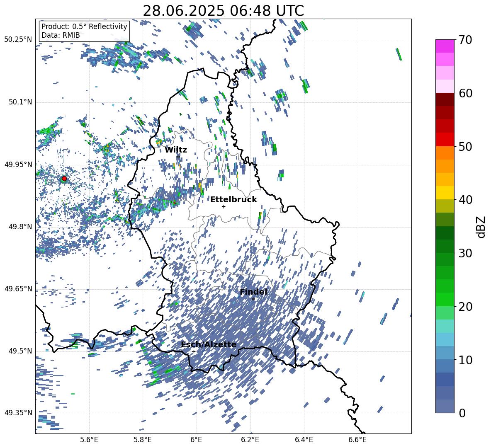The image size is (491, 448).
Task: Click the 6.4°E longitude label
Action: (x=304, y=440)
